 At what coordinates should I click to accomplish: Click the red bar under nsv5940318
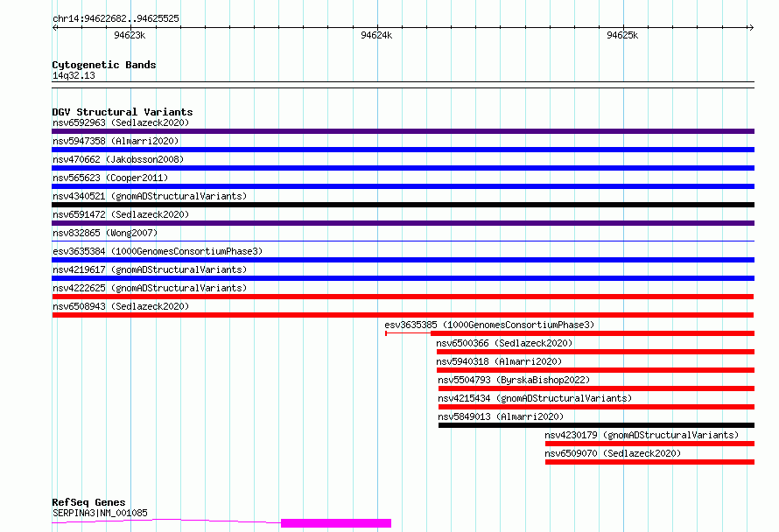pos(595,370)
